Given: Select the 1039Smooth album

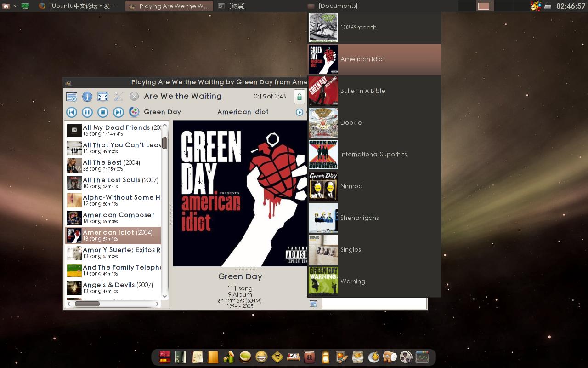Looking at the screenshot, I should (374, 28).
